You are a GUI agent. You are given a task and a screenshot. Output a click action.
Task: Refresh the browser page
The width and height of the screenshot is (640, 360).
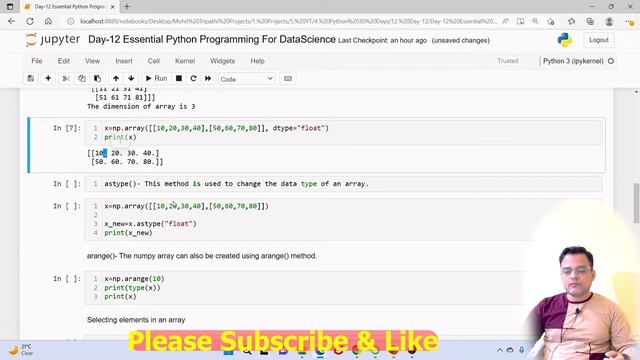point(30,21)
